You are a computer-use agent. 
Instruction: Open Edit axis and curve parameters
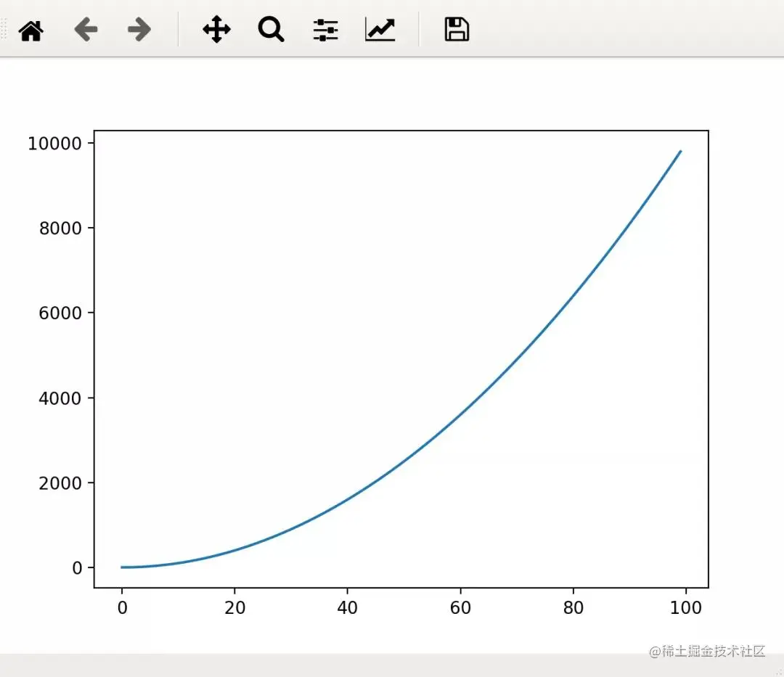click(380, 30)
